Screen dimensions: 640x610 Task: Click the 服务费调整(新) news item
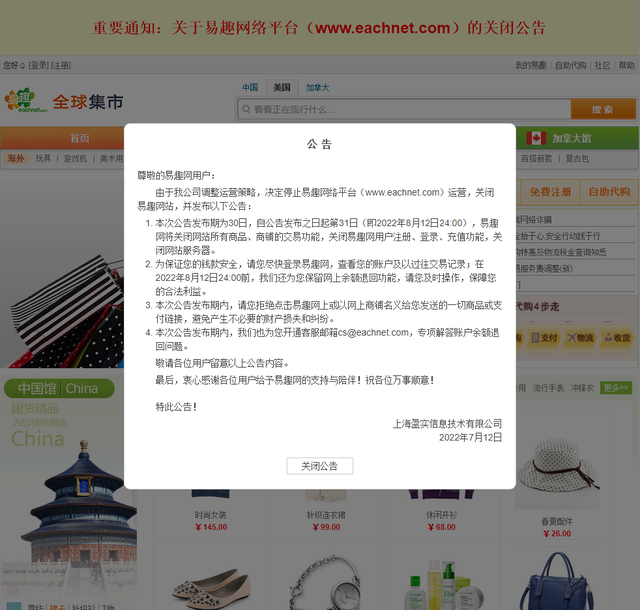[544, 269]
